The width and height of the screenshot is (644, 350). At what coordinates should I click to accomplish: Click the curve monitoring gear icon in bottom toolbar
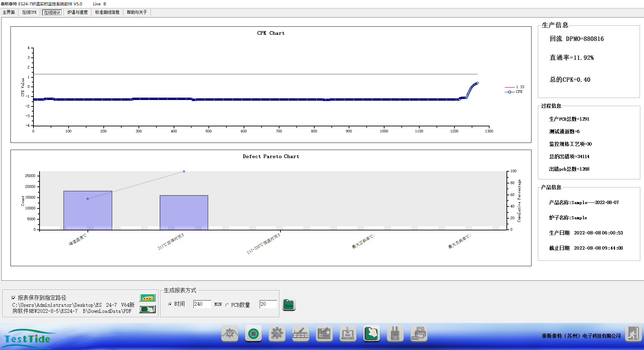click(230, 334)
